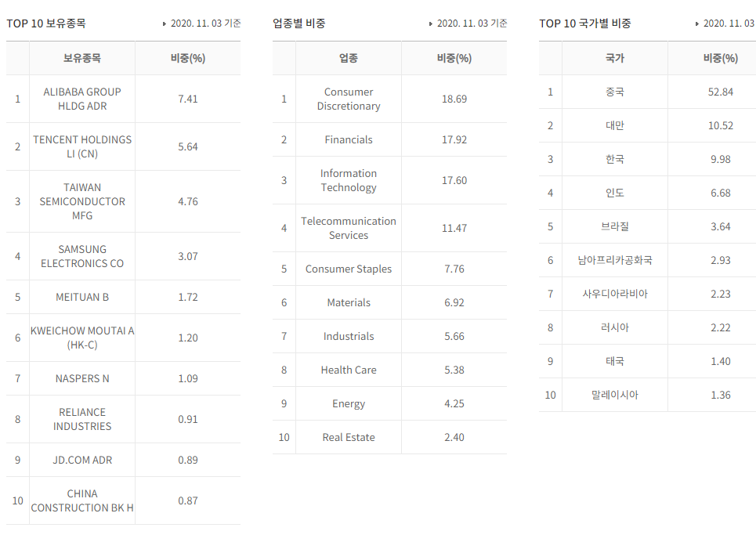Select the Industrials sector cell
756x542 pixels.
click(x=349, y=337)
